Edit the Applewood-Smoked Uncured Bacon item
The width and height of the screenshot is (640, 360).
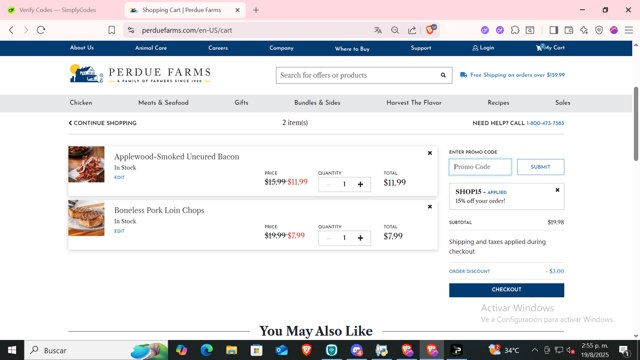pyautogui.click(x=119, y=178)
